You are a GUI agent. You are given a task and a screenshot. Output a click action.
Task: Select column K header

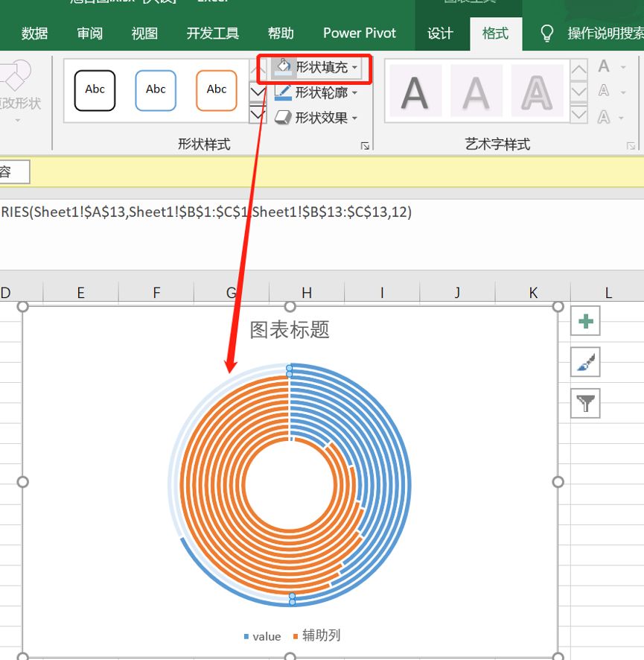coord(533,292)
